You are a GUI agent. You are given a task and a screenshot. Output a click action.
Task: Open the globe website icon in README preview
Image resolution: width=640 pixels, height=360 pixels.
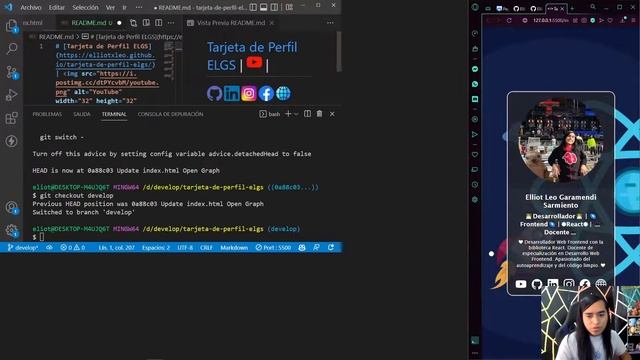[283, 93]
